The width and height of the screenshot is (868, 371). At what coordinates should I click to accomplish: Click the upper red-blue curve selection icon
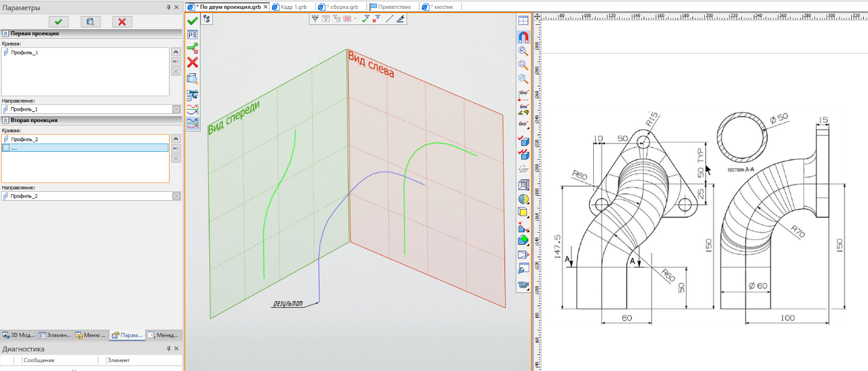[192, 109]
